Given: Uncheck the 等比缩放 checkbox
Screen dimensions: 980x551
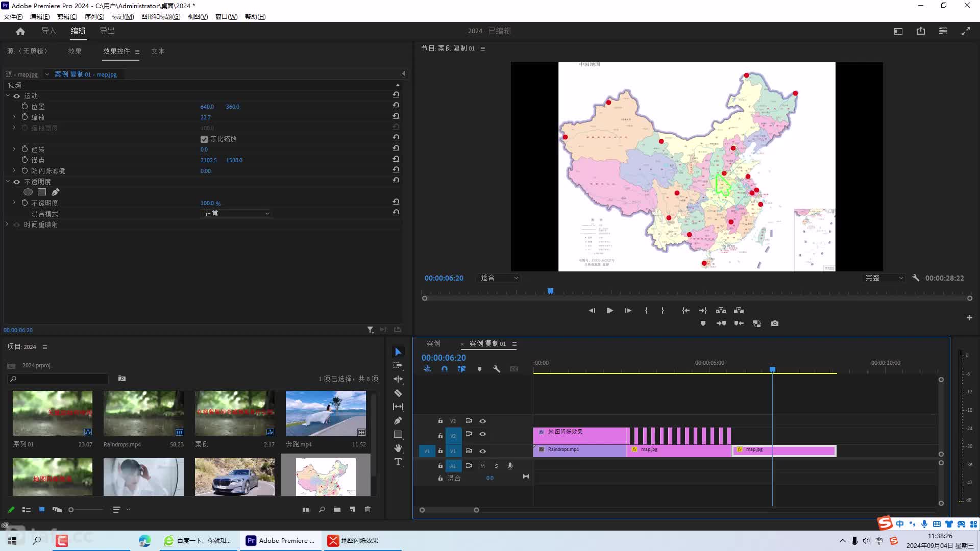Looking at the screenshot, I should [204, 139].
